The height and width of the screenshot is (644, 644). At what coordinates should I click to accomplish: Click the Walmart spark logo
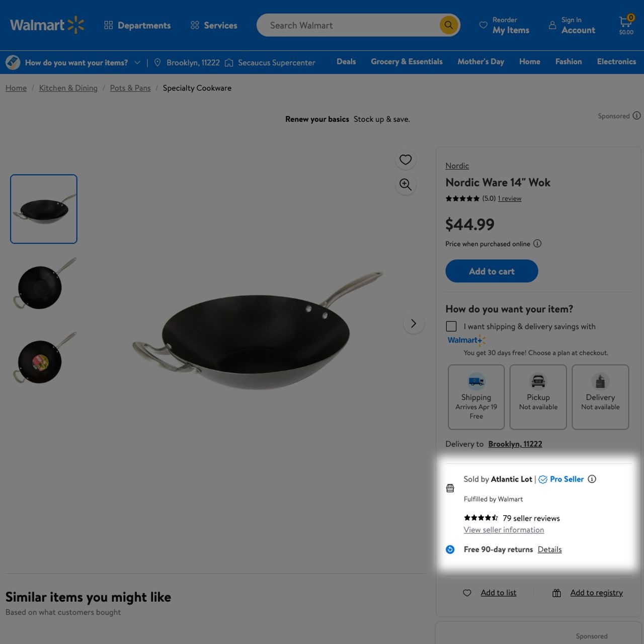click(x=75, y=25)
